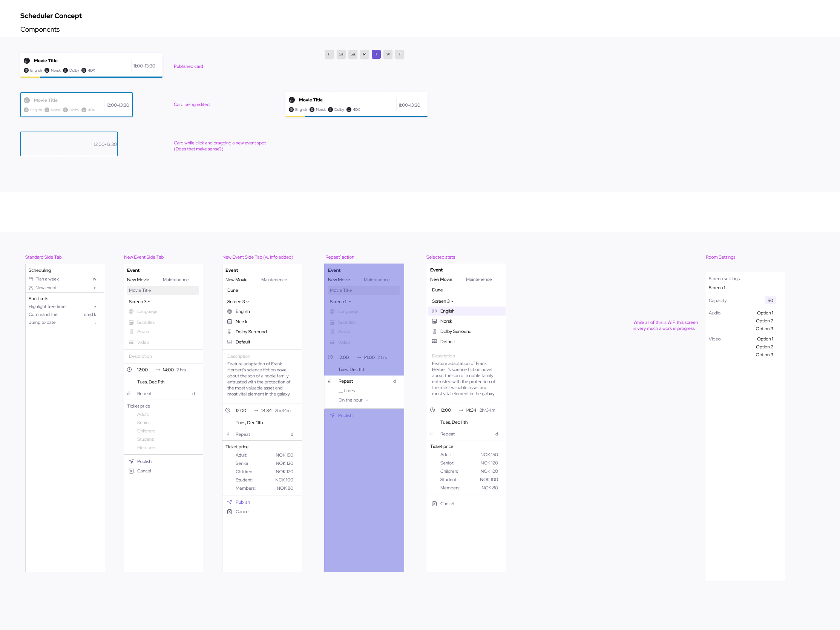Click the calendar icon beside Plan a week
840x630 pixels.
31,279
